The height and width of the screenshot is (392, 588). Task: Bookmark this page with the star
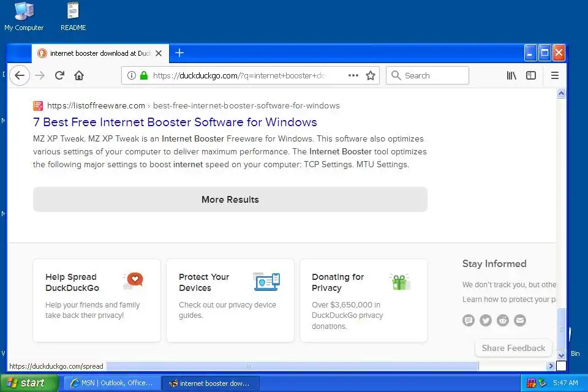tap(371, 75)
